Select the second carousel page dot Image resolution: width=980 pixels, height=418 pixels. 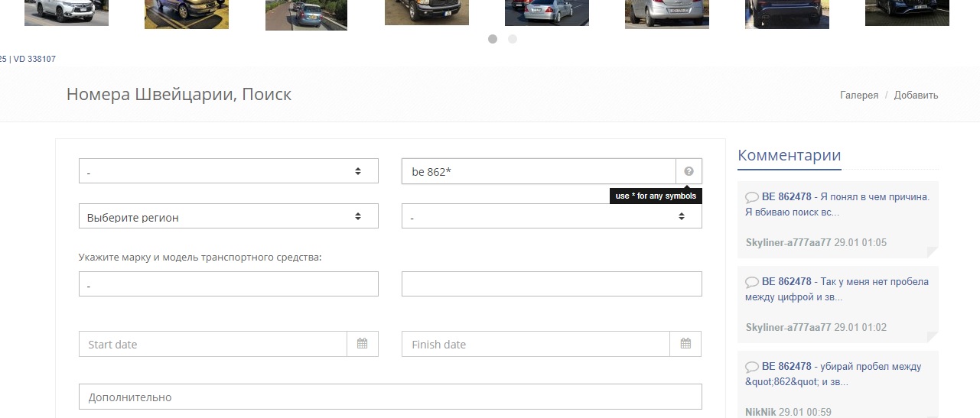coord(513,39)
